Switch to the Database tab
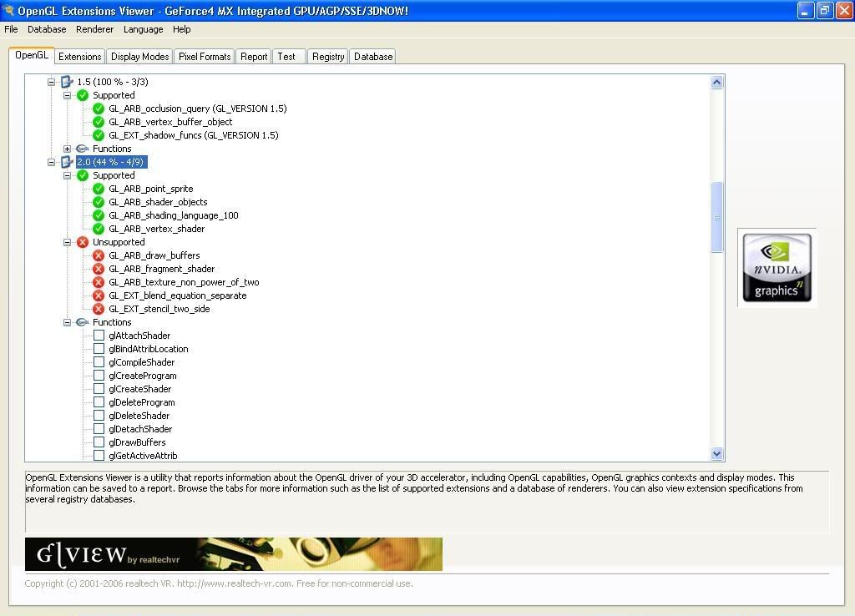Image resolution: width=855 pixels, height=616 pixels. coord(373,57)
